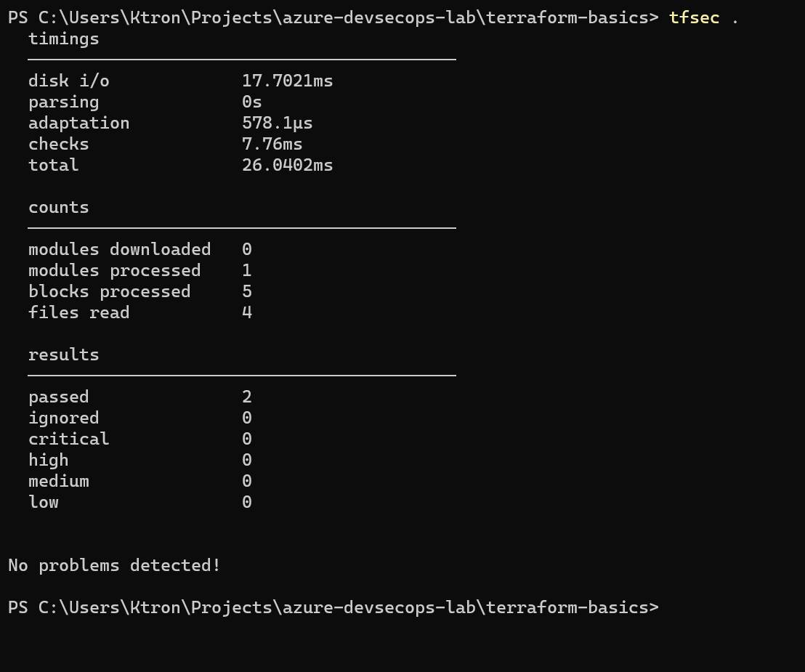Click the low severity label

pos(44,503)
